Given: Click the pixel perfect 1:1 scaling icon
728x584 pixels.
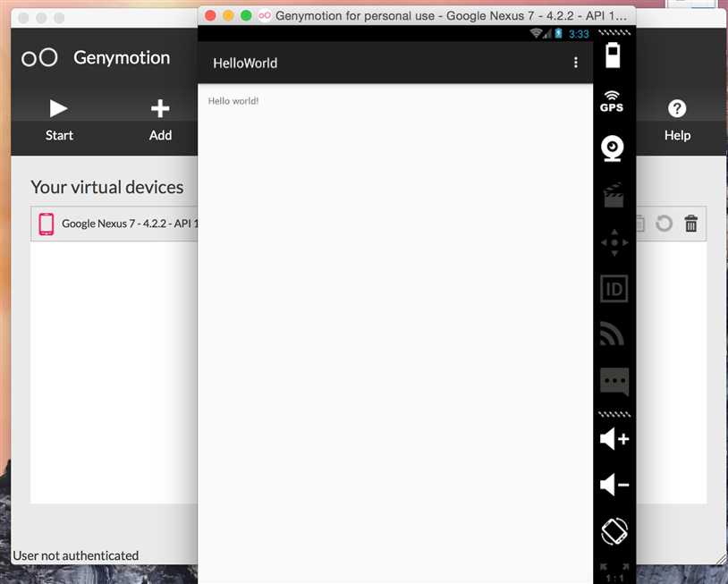Looking at the screenshot, I should [x=614, y=573].
